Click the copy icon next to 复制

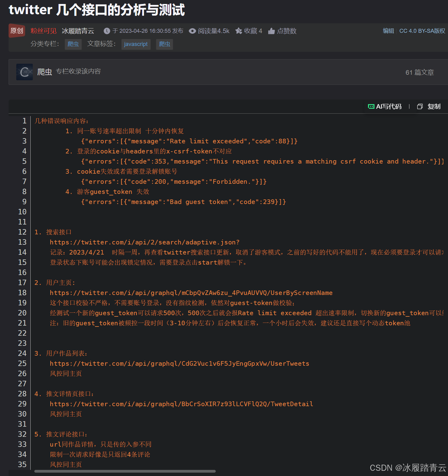pos(420,106)
